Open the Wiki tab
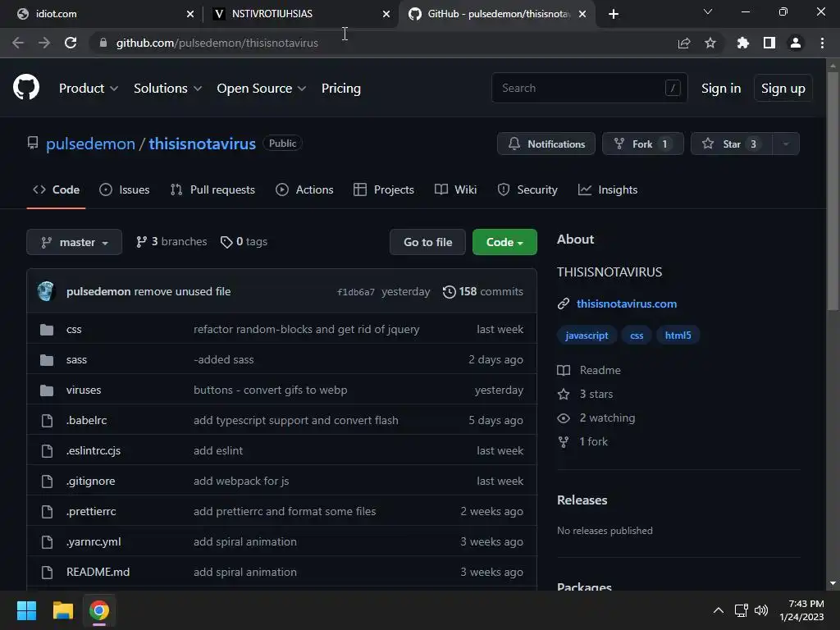840x630 pixels. tap(455, 189)
